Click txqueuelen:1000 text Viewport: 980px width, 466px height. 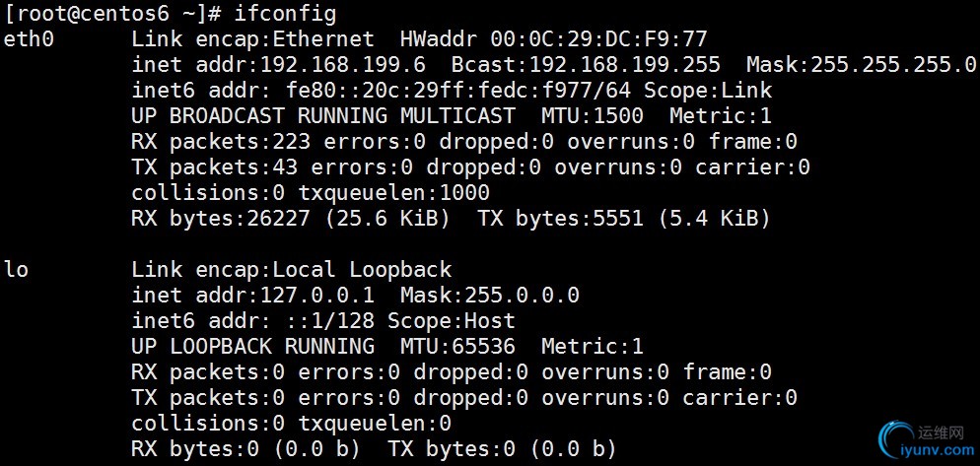pyautogui.click(x=393, y=192)
